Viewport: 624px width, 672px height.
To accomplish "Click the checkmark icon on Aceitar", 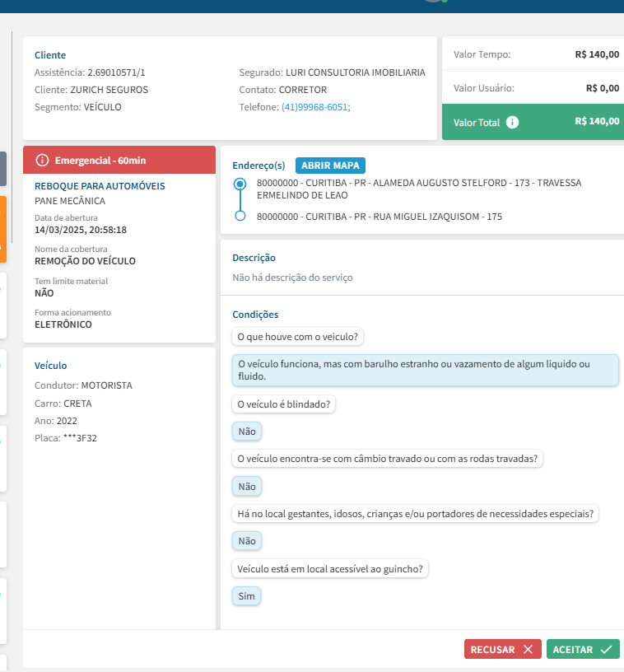I will [607, 650].
